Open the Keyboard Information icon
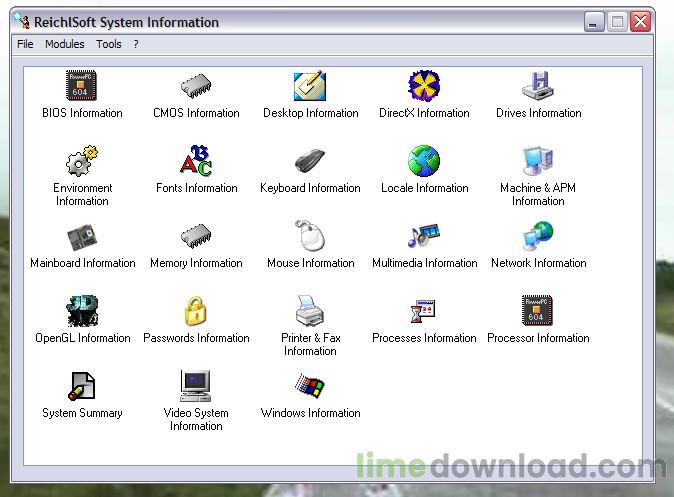 pyautogui.click(x=310, y=161)
